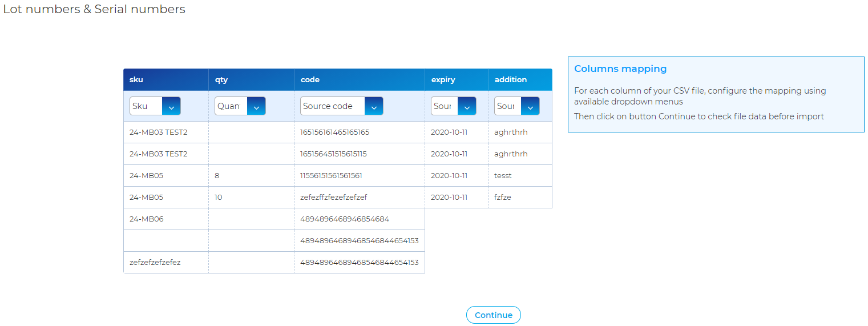868x326 pixels.
Task: Click the tesst addition cell
Action: (520, 176)
